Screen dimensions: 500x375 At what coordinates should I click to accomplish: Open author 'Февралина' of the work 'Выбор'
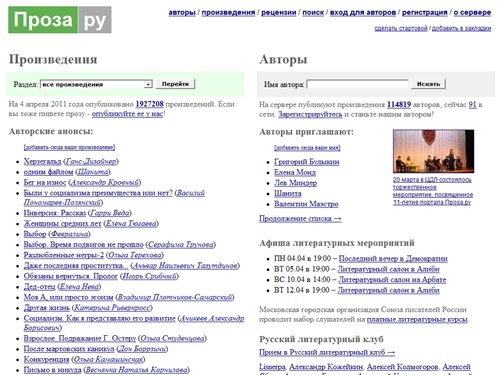69,234
